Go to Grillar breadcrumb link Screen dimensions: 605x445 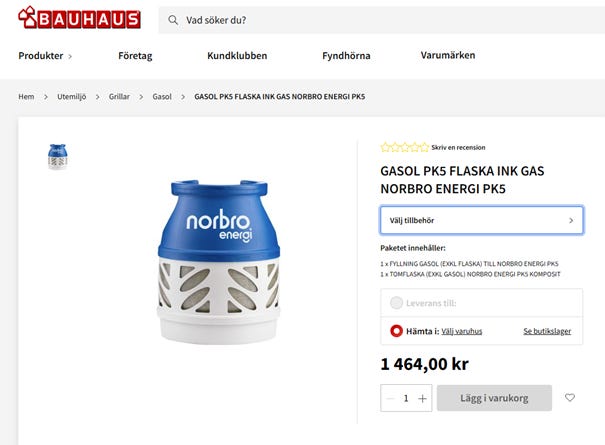pos(119,96)
